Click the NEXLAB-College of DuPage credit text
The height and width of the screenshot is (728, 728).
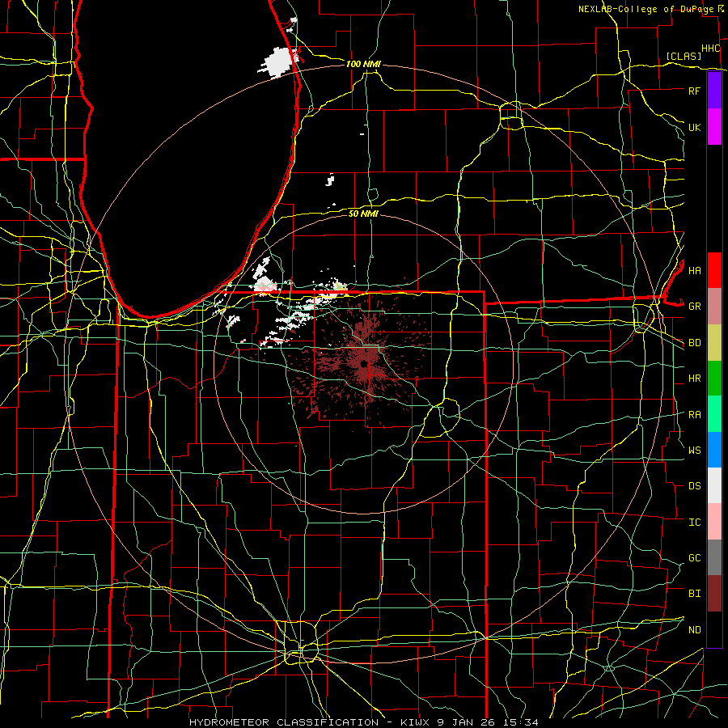click(x=647, y=9)
